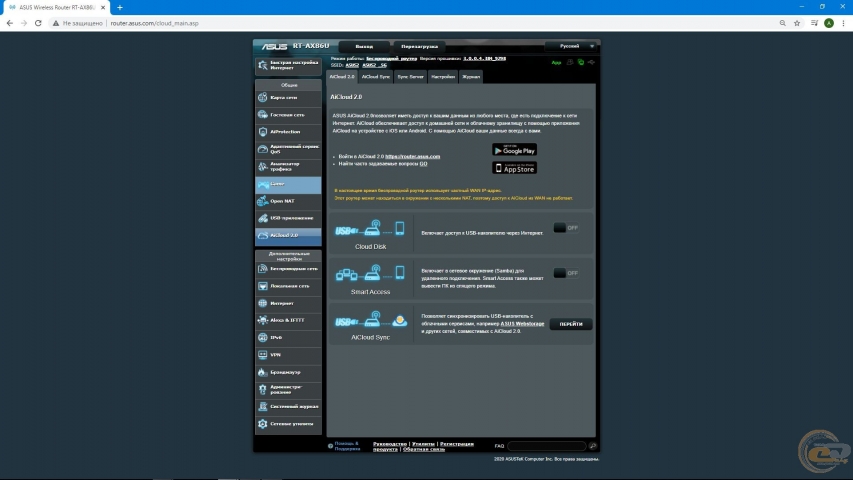
Task: Focus the Chrome address bar URL
Action: (154, 23)
